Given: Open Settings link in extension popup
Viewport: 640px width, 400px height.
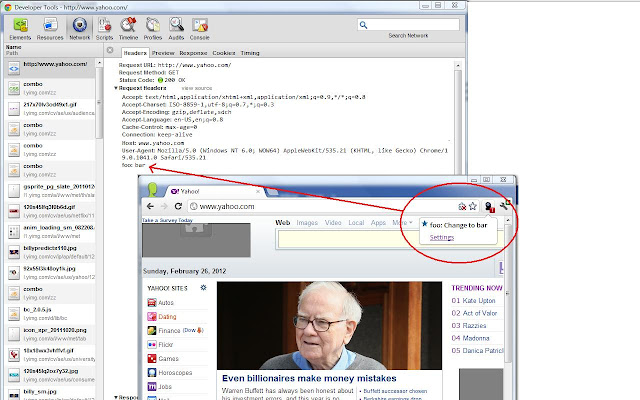Looking at the screenshot, I should pos(442,237).
